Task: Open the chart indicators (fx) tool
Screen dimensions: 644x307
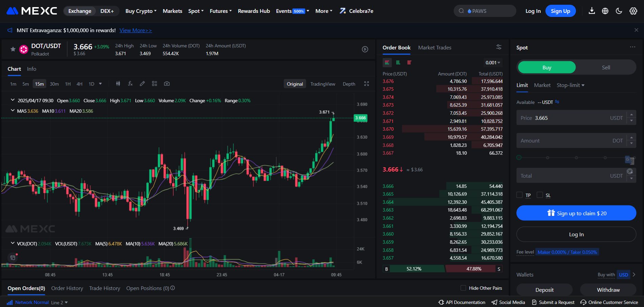Action: click(x=130, y=84)
